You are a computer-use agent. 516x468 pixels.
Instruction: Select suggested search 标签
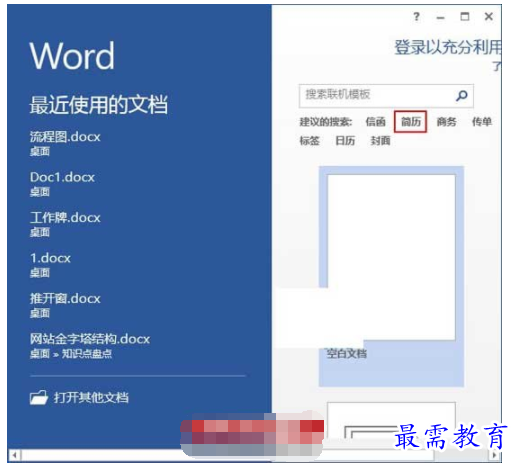coord(309,141)
